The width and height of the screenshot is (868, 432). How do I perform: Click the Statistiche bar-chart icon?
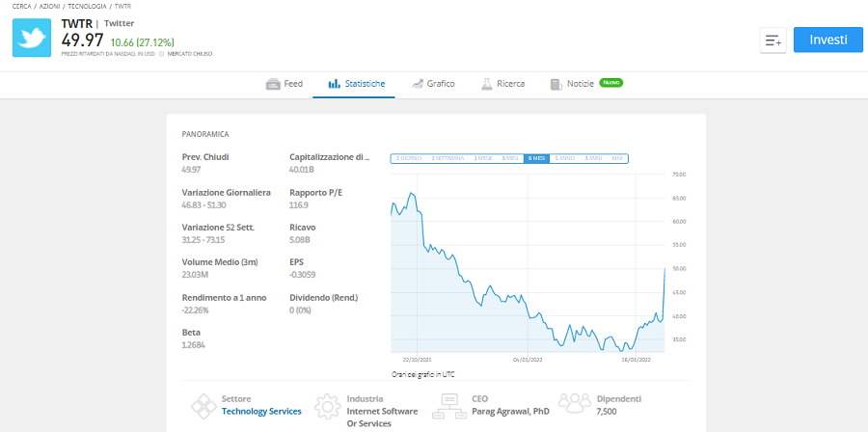click(x=334, y=84)
